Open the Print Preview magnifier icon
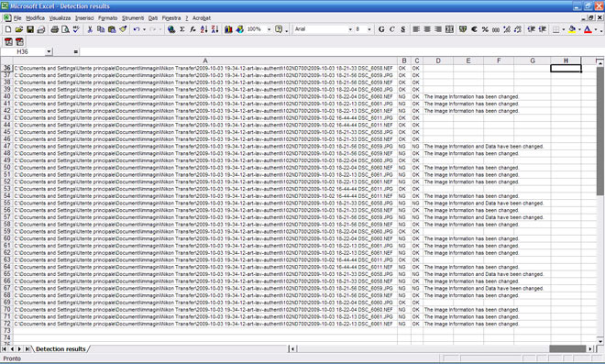Screen dimensions: 605x364 65,29
